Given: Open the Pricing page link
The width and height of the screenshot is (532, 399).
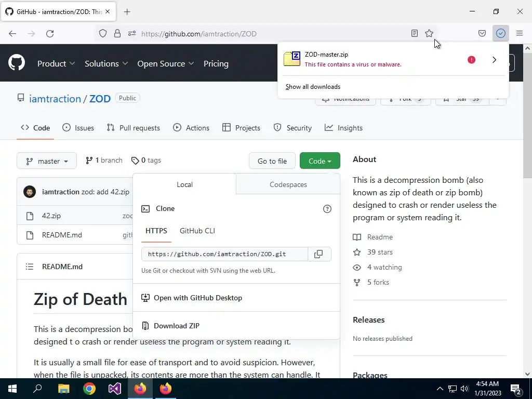Looking at the screenshot, I should (216, 63).
